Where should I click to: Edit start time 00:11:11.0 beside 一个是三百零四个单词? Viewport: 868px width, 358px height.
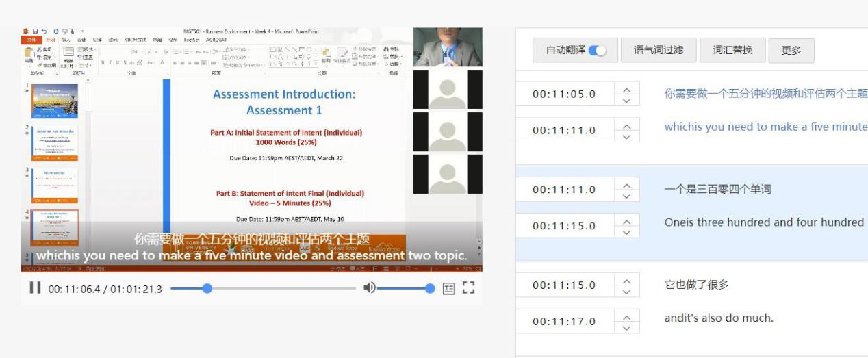[x=564, y=190]
